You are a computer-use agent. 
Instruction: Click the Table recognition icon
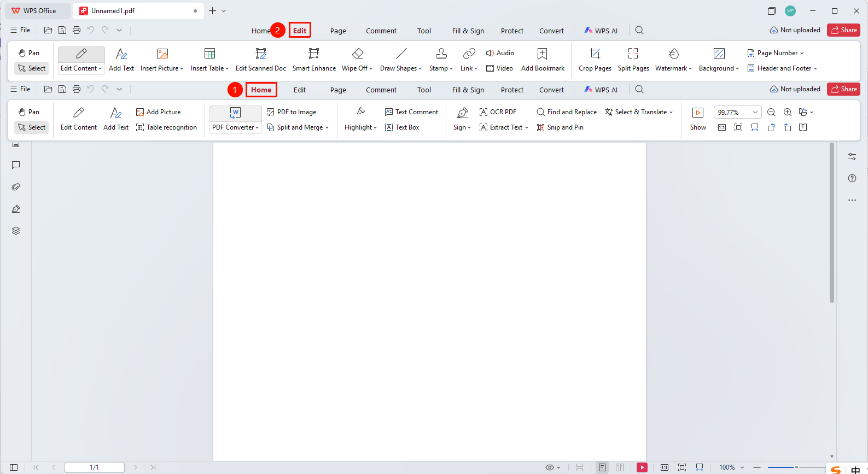pyautogui.click(x=140, y=127)
